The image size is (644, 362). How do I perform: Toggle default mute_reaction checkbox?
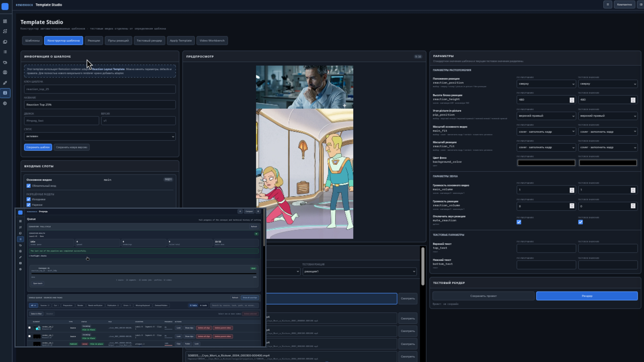point(519,222)
